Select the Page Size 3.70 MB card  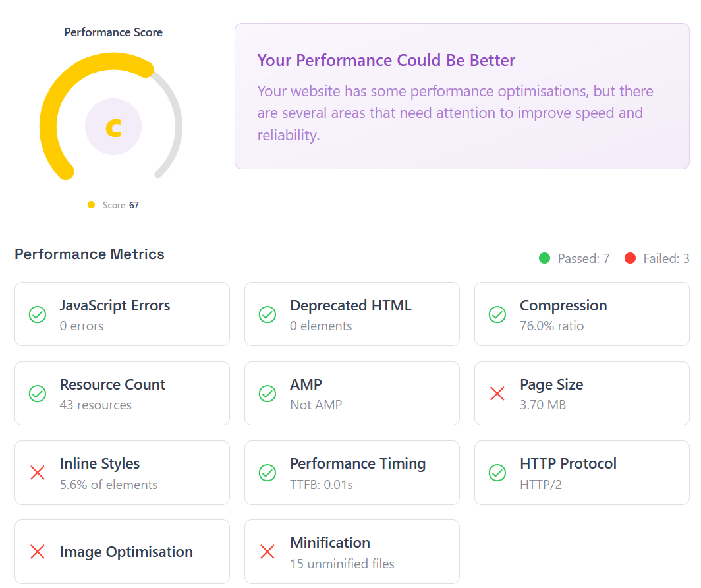click(x=582, y=394)
